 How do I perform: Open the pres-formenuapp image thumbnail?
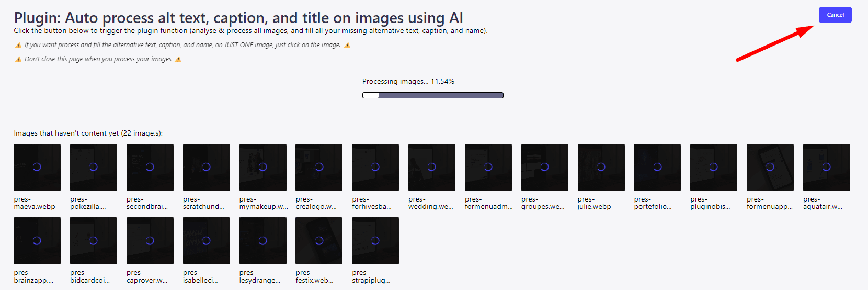(770, 168)
